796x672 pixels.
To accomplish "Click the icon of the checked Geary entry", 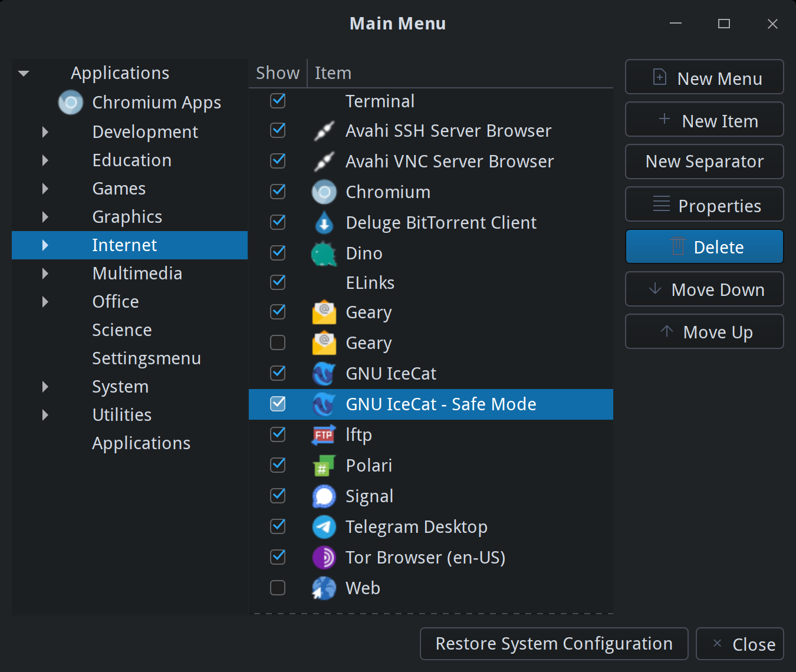I will click(x=324, y=312).
